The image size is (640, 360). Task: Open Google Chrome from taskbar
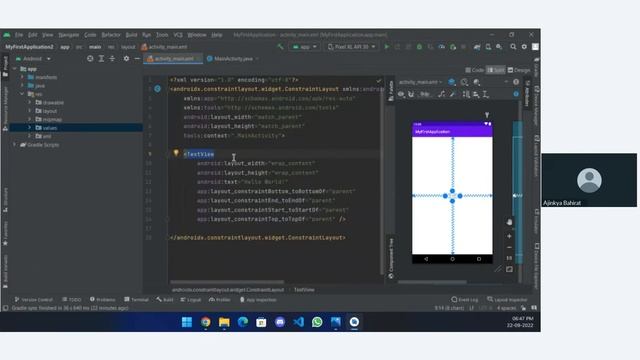point(206,322)
